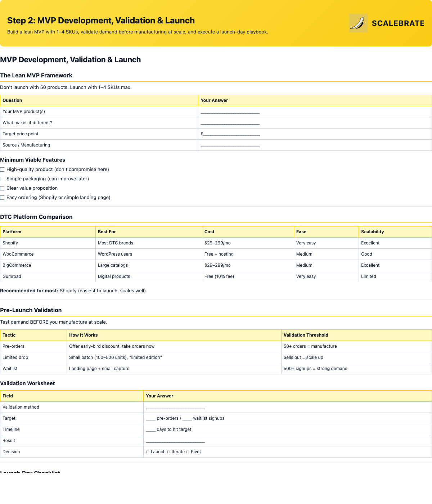Click the Scalebrate logo icon

[x=358, y=23]
